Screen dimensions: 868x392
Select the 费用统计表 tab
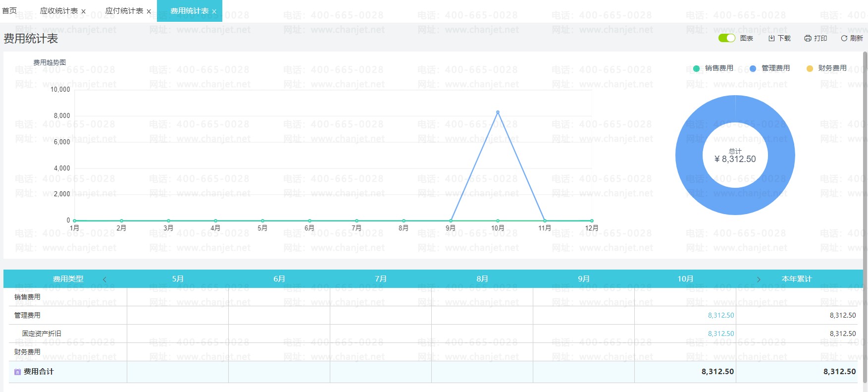point(189,11)
